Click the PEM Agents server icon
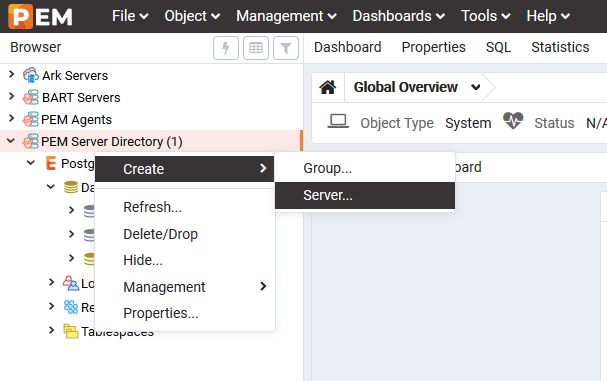Viewport: 607px width, 381px height. coord(31,119)
